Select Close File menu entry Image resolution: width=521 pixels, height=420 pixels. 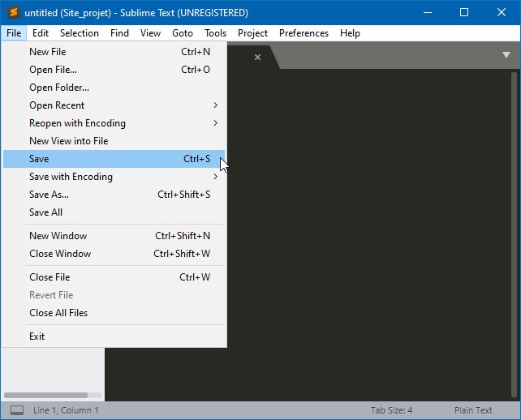[114, 277]
